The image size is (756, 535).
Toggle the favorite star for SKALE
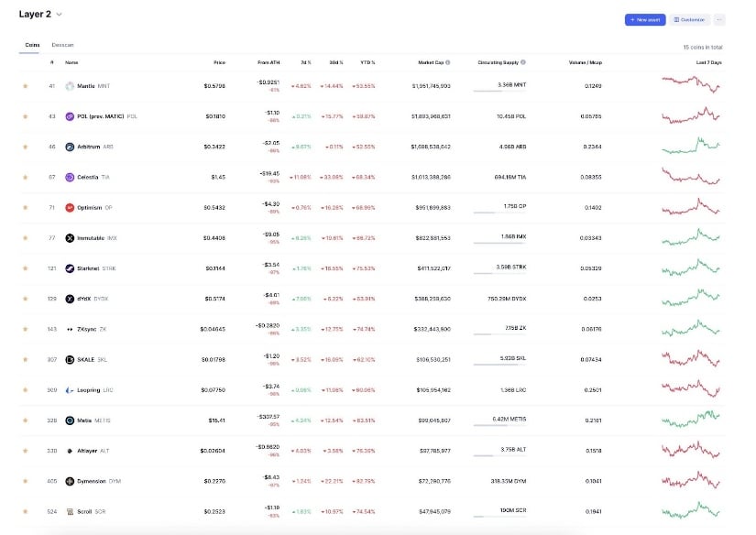pos(25,359)
